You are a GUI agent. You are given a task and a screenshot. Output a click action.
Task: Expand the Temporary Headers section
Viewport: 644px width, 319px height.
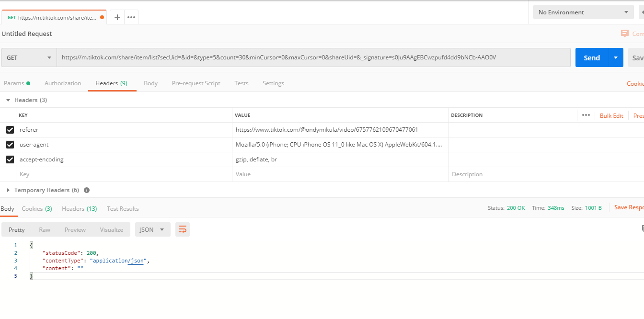point(8,190)
